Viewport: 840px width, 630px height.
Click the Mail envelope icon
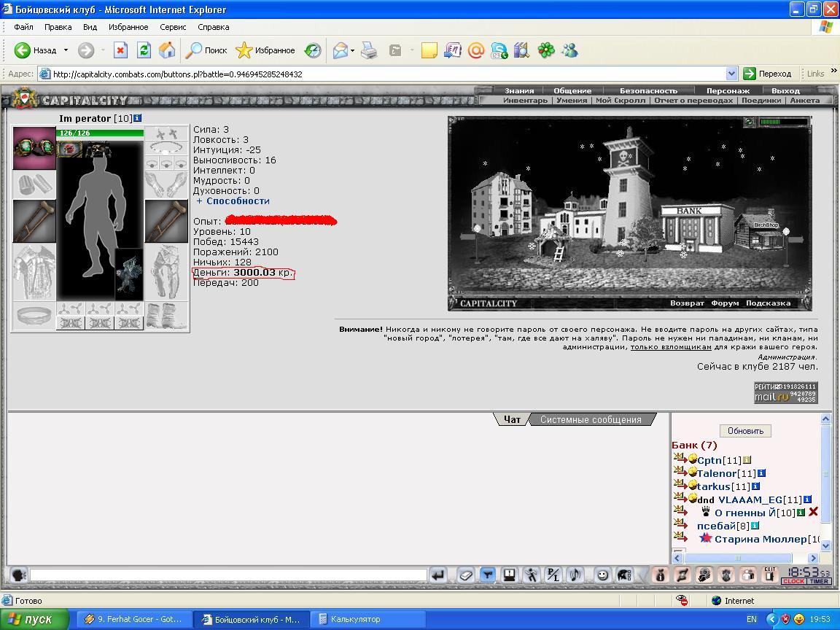(341, 50)
